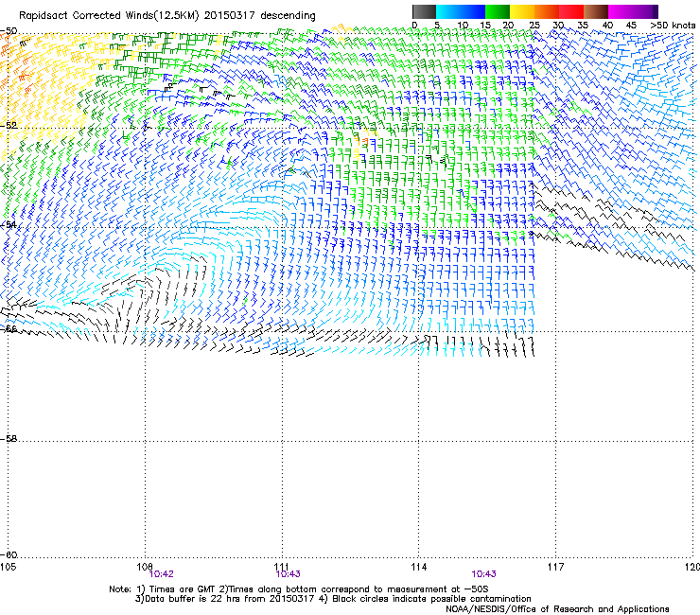Click the longitude label '111'
Image resolution: width=700 pixels, height=615 pixels.
point(282,567)
